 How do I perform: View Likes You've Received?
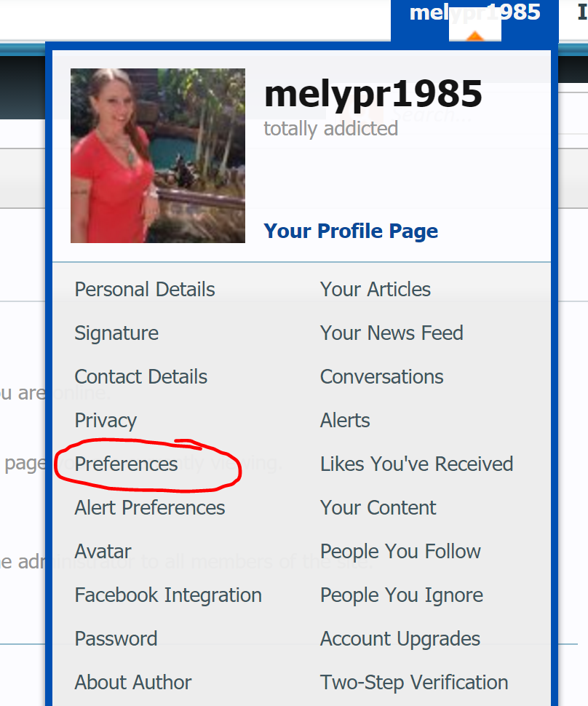click(x=416, y=464)
